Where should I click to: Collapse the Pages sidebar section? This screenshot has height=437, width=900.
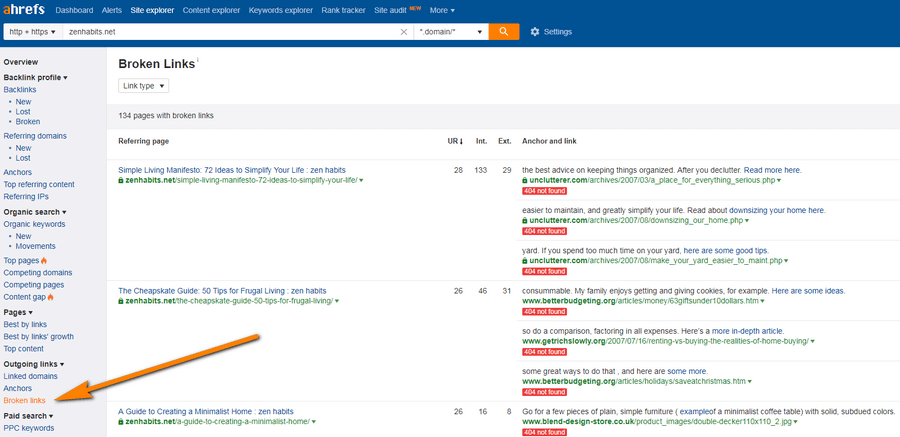click(x=18, y=312)
